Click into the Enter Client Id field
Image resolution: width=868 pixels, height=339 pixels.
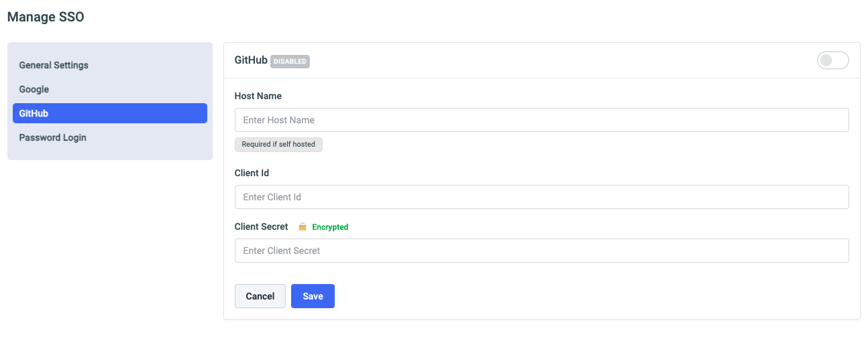pos(541,197)
